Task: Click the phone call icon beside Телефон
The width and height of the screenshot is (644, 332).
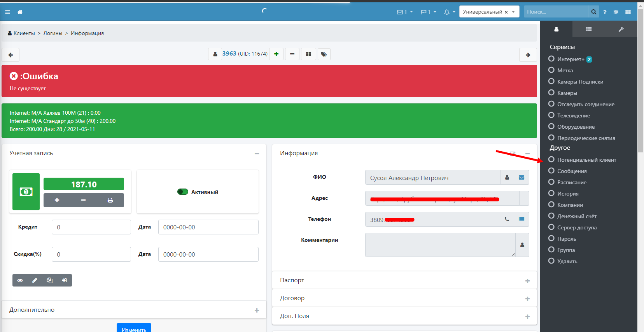Action: (x=507, y=219)
